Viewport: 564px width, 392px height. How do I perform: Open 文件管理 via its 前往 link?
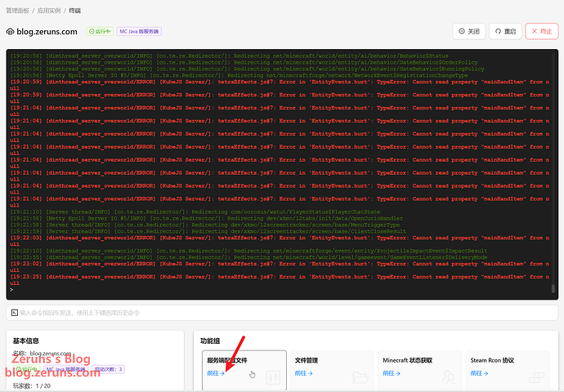point(303,373)
